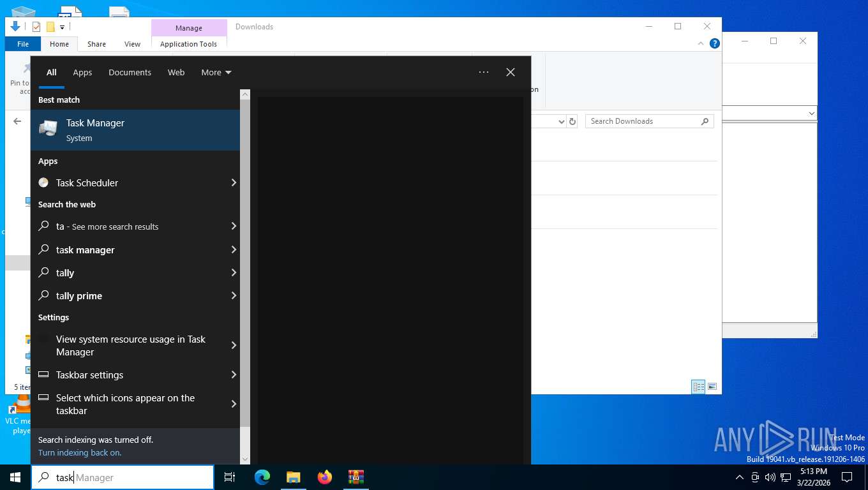Close the search panel with X

click(511, 72)
